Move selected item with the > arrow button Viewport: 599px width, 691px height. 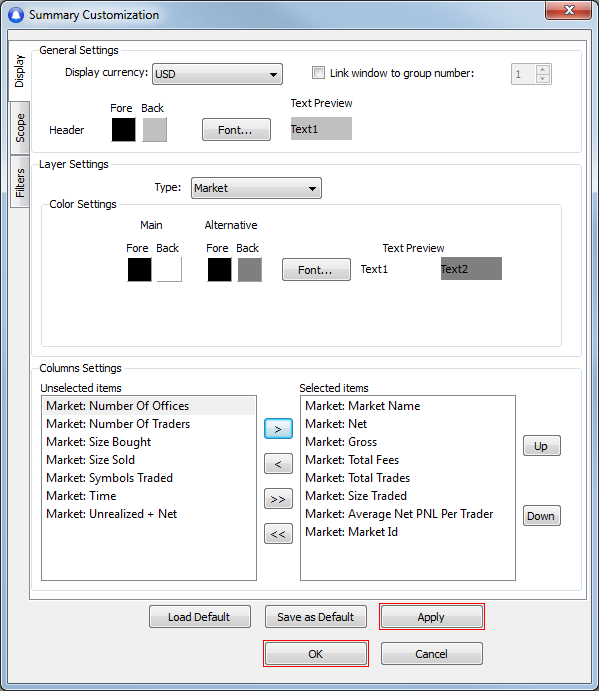coord(278,429)
